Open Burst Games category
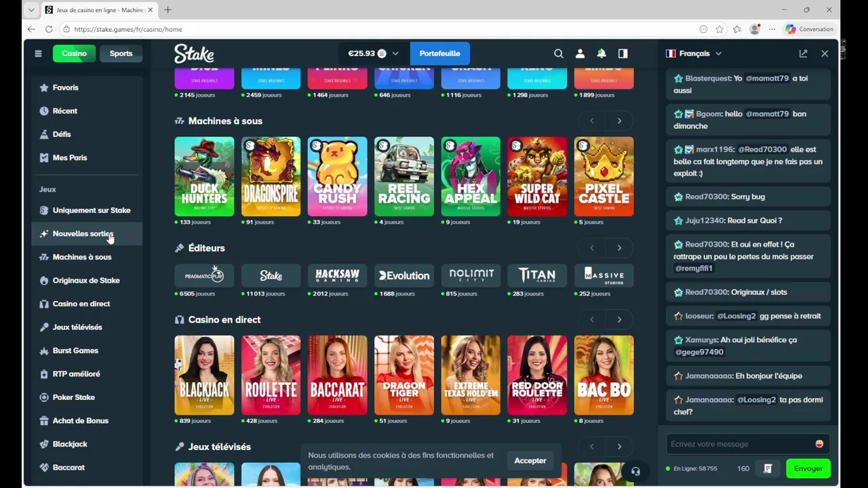868x488 pixels. coord(87,350)
